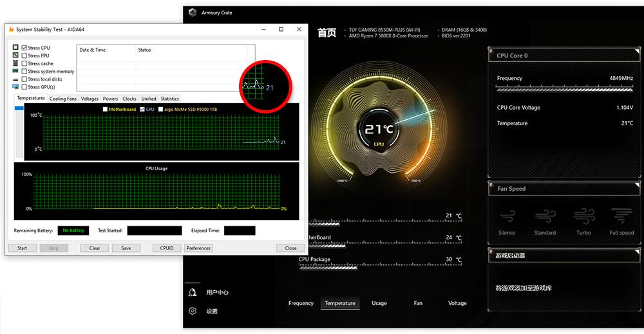Switch to the Fan tab in Armoury Crate
The width and height of the screenshot is (644, 334).
(x=418, y=303)
